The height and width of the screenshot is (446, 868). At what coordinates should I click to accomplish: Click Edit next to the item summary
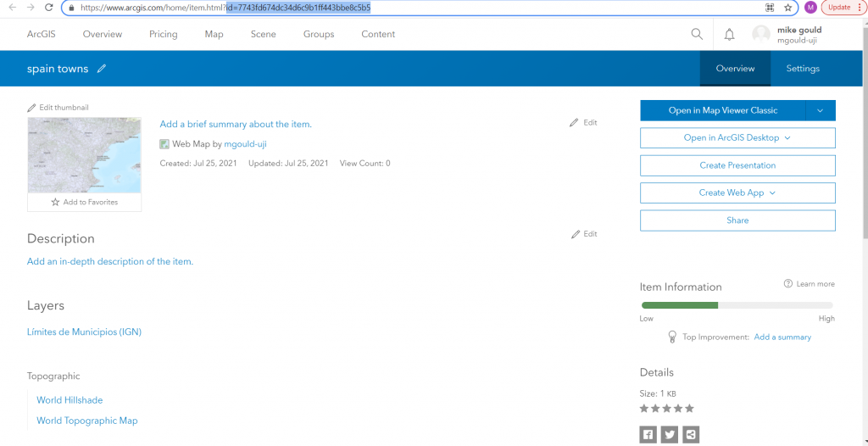[x=583, y=122]
